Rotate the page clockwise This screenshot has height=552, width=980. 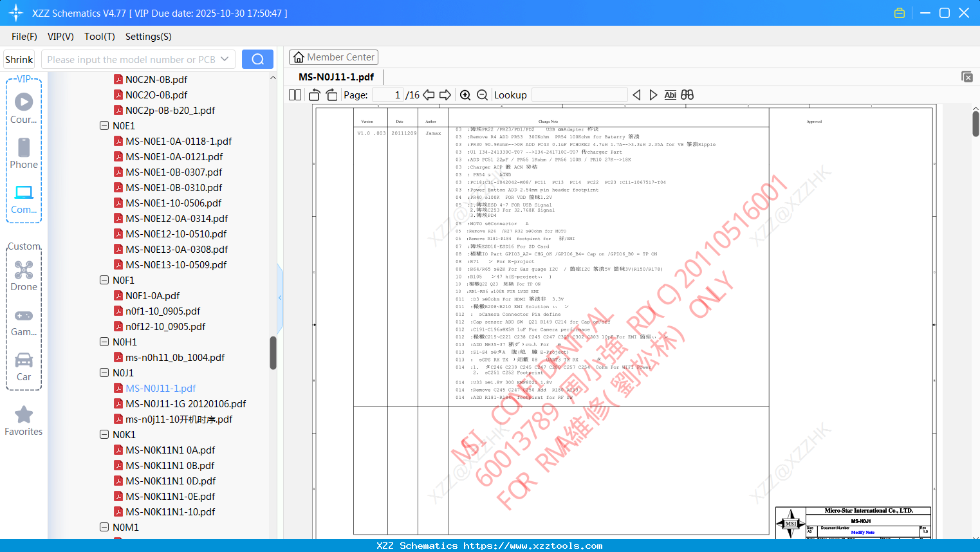point(331,95)
